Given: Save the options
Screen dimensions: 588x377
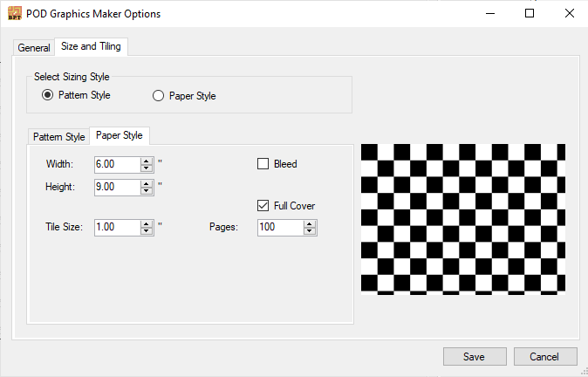Looking at the screenshot, I should (475, 356).
